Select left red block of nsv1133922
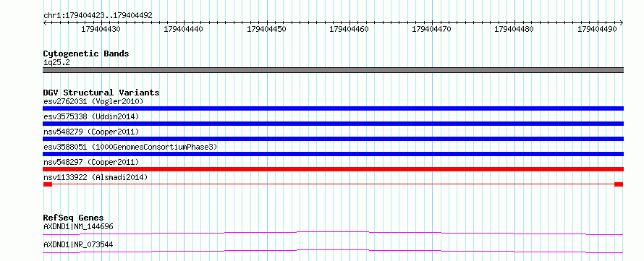 pos(48,184)
